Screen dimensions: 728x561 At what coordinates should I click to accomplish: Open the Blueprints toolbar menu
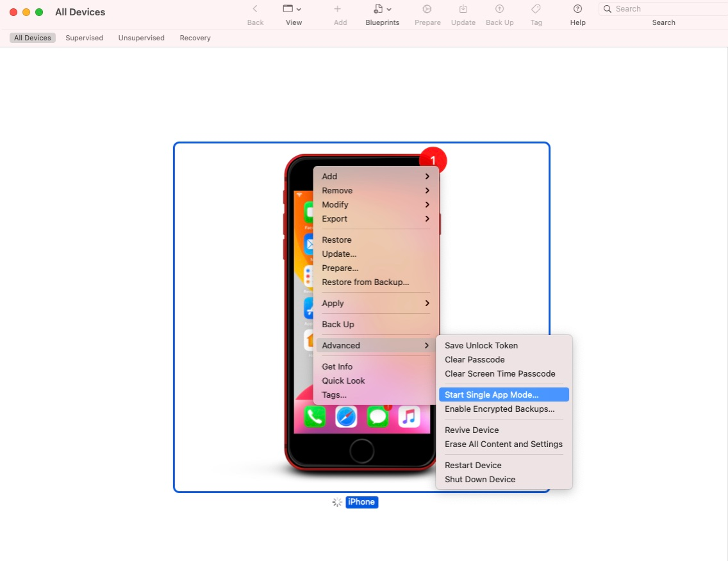[x=382, y=9]
